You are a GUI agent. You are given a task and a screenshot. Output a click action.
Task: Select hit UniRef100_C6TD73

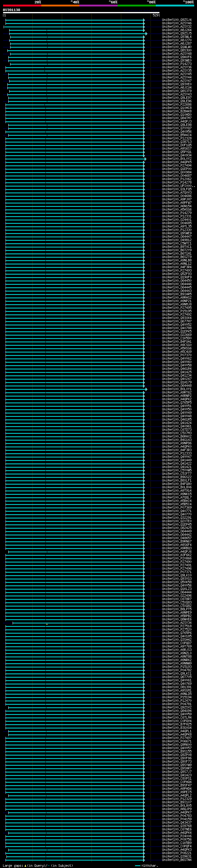[x=176, y=430]
